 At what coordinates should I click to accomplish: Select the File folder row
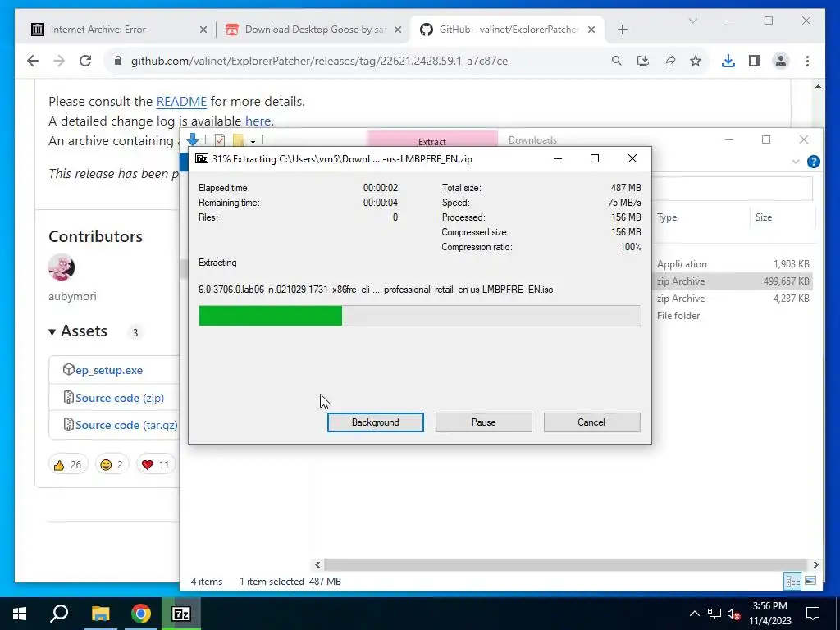733,316
